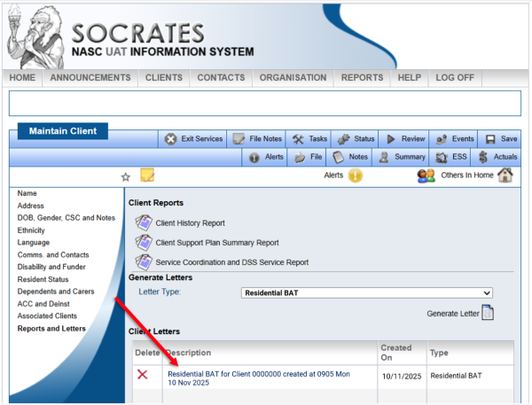Open the Service Coordination and DSS report icon

pyautogui.click(x=144, y=261)
